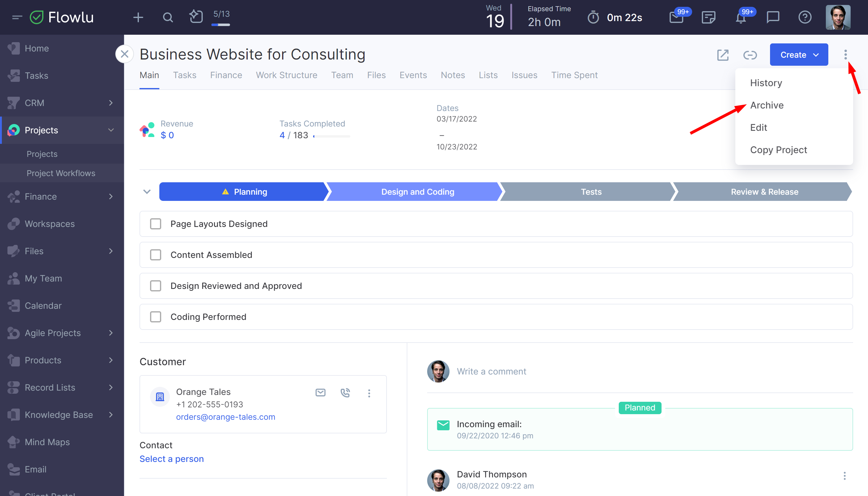
Task: Copy the project link with the chain icon
Action: 750,55
